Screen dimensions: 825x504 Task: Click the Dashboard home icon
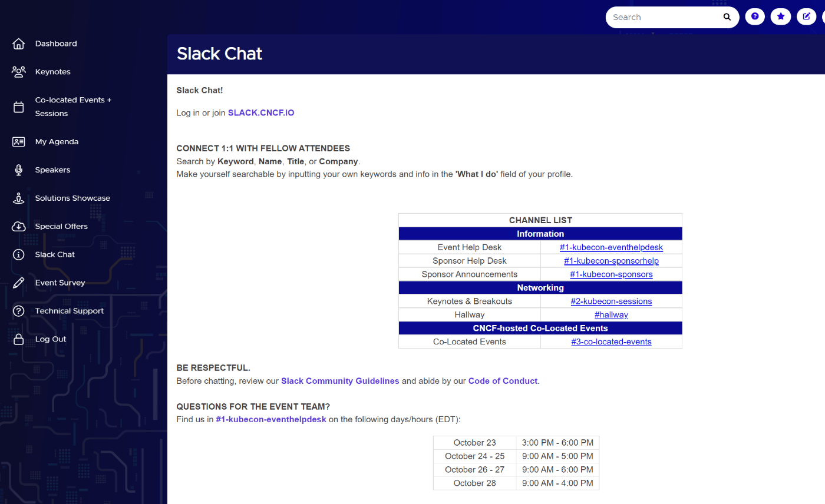(19, 44)
